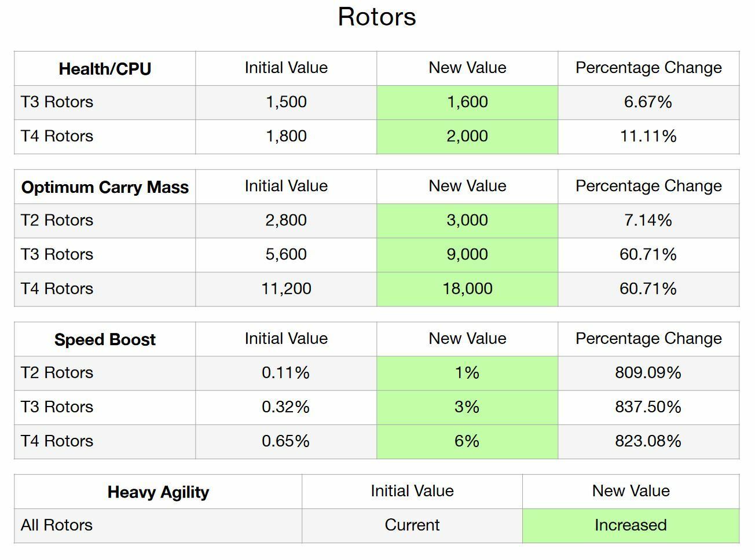Click the Optimum Carry Mass header
Screen dimensions: 755x560
pos(105,187)
